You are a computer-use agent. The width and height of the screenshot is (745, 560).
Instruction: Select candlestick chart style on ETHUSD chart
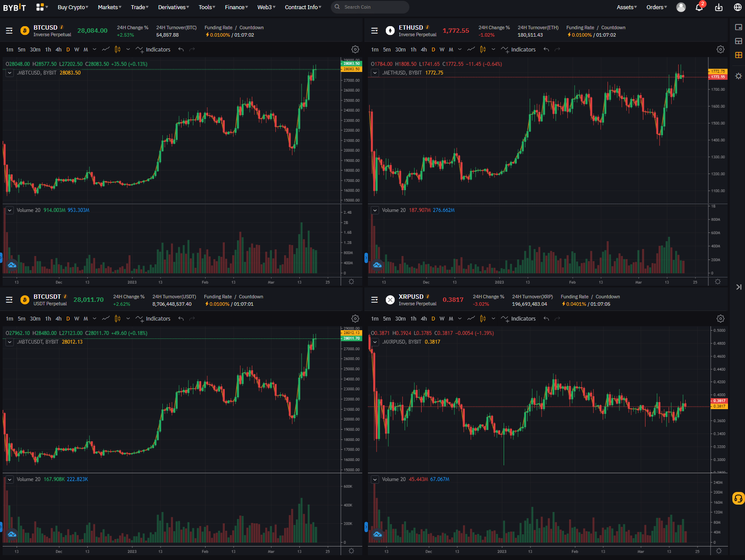[x=483, y=49]
